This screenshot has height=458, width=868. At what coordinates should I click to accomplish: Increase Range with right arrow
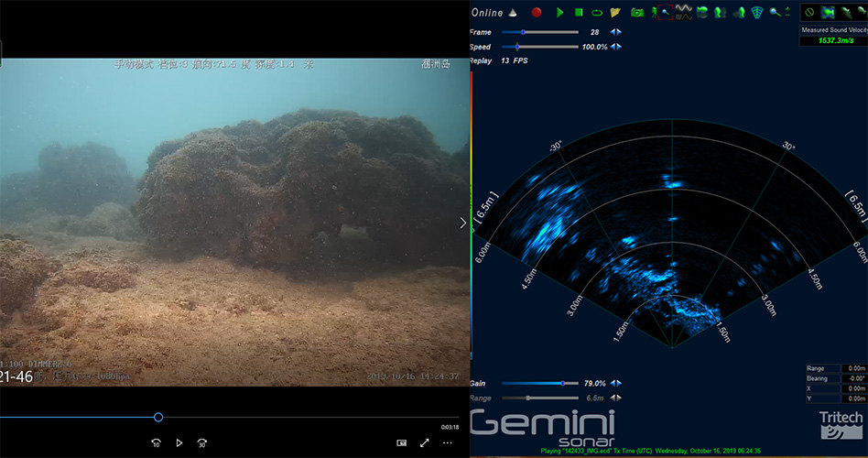[x=619, y=398]
